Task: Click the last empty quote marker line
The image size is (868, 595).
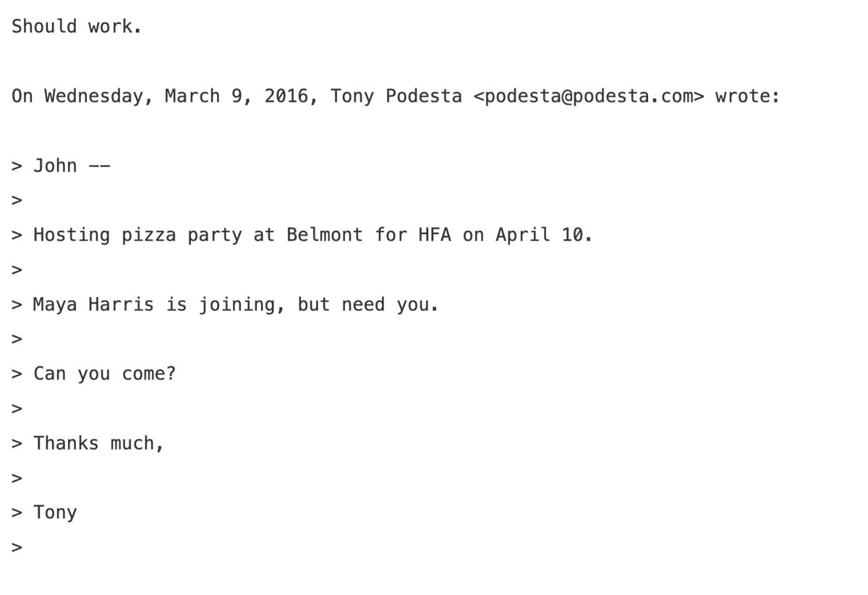Action: click(17, 548)
